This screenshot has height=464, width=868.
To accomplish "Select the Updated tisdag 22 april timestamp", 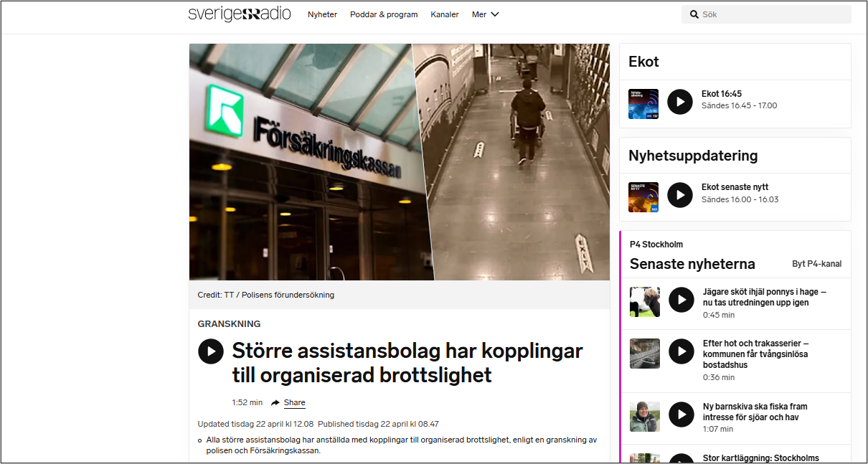I will pos(256,424).
